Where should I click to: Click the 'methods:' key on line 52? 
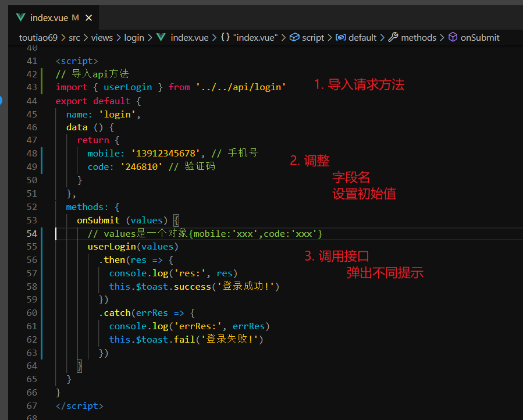(87, 207)
